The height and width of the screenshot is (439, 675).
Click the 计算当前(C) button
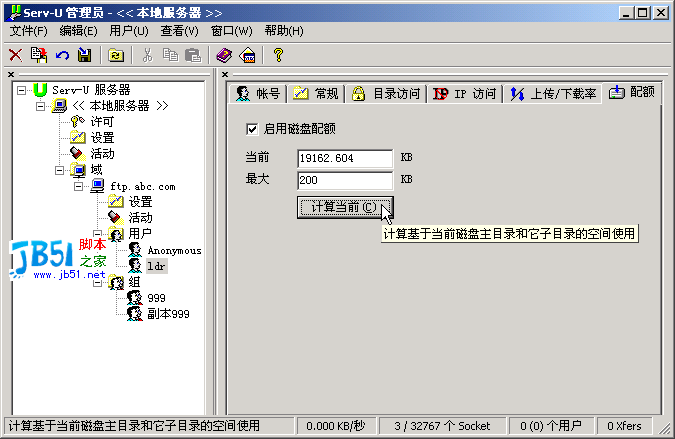[x=345, y=207]
